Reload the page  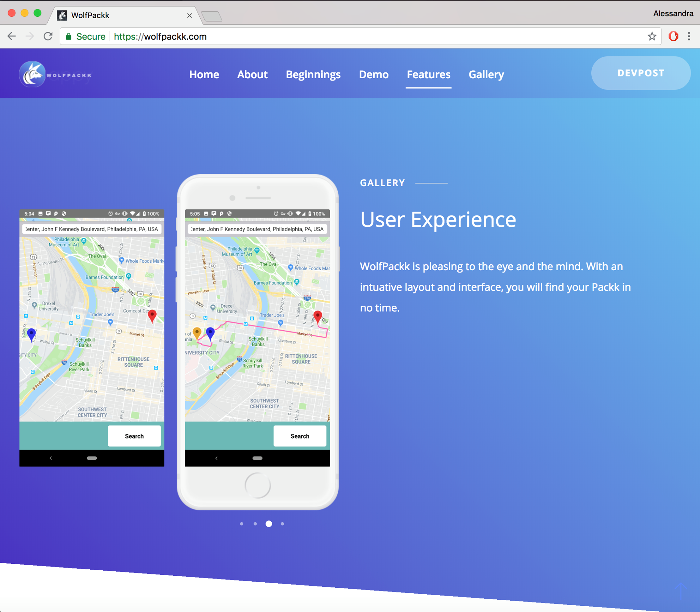[x=48, y=36]
